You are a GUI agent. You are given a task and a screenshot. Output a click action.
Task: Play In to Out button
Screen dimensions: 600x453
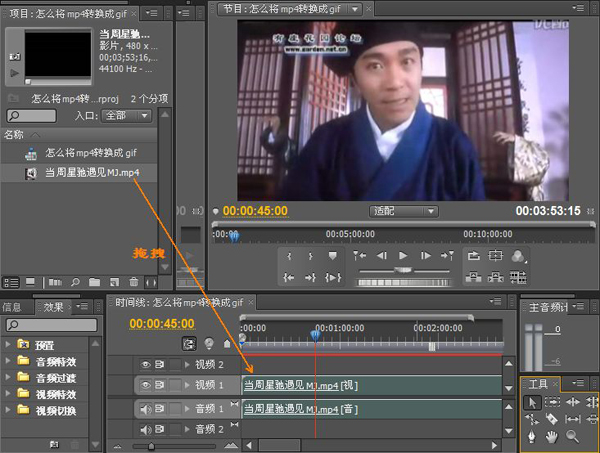tap(333, 277)
